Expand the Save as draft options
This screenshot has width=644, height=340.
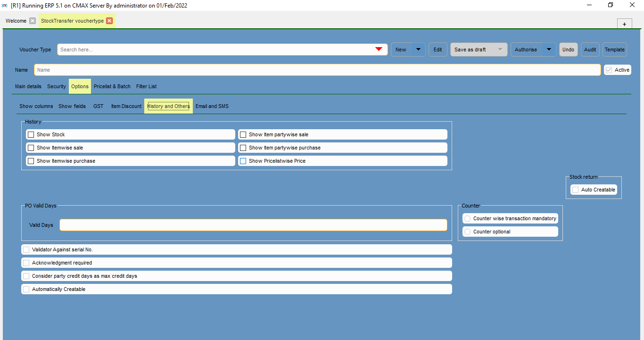500,49
